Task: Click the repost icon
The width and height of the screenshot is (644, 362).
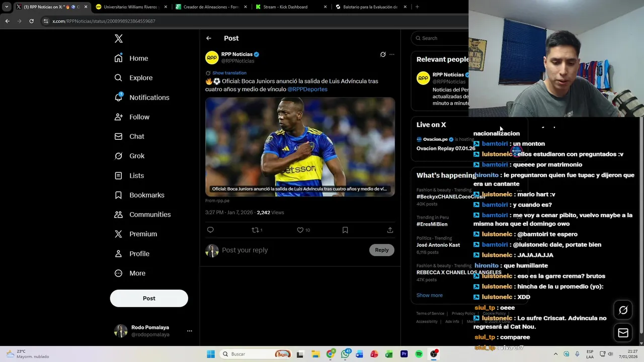Action: click(255, 230)
